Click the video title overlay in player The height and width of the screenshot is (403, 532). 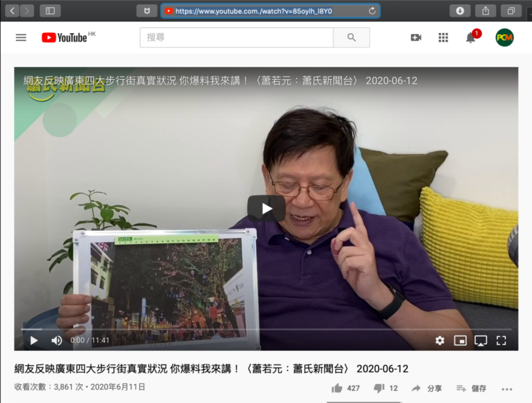click(220, 80)
